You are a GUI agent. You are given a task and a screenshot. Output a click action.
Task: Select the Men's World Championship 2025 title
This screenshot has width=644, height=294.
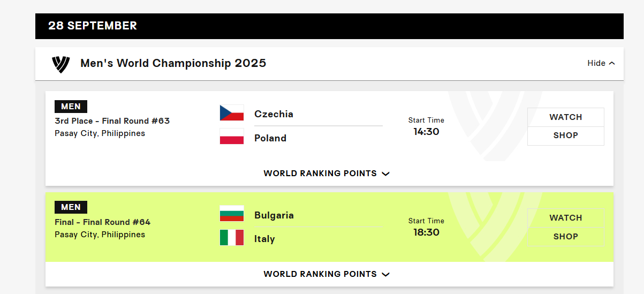click(x=173, y=63)
